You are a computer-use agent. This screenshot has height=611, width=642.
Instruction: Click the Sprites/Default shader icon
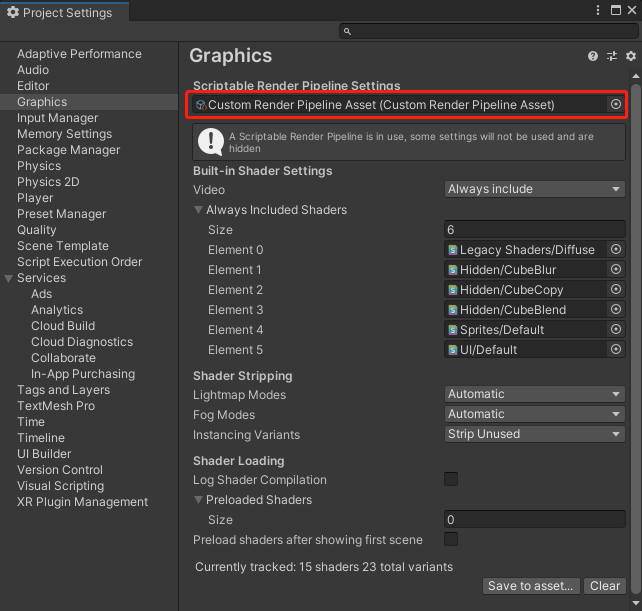coord(452,330)
